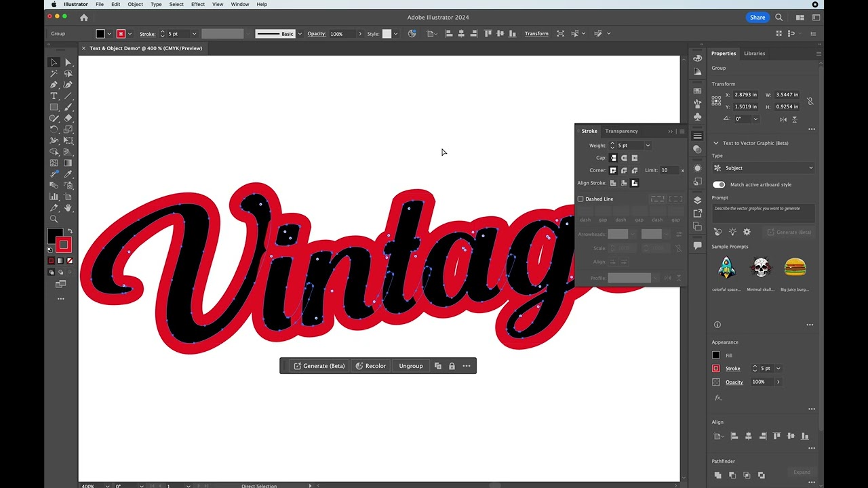
Task: Select the Zoom tool magnifier
Action: (x=54, y=219)
